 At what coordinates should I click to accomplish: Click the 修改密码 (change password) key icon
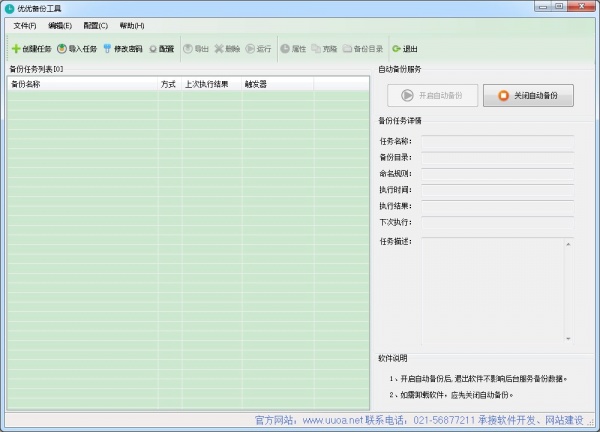[108, 49]
